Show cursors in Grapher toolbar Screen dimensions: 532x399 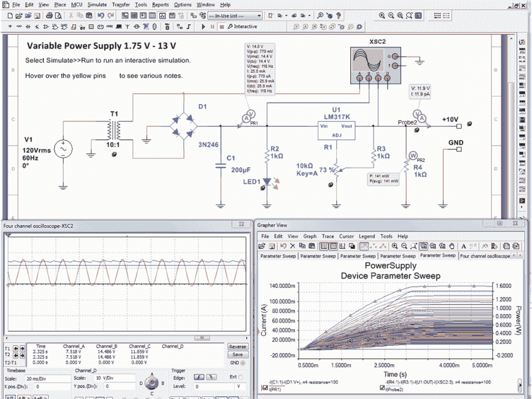342,246
